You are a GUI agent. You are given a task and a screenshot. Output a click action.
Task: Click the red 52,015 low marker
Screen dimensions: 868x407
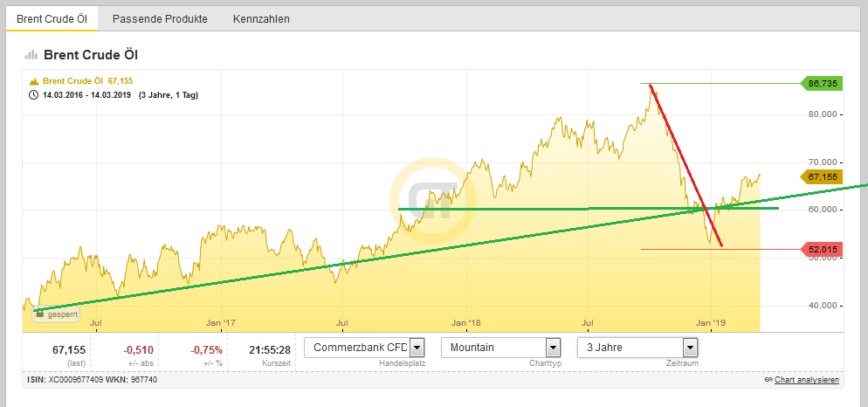(x=822, y=250)
